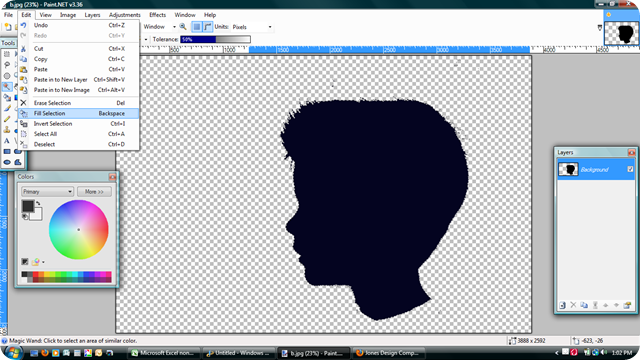Click the swap colors arrow icon
Screen dimensions: 640x360
(x=38, y=203)
